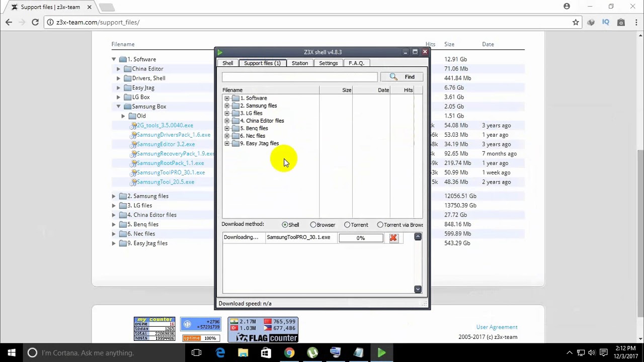Switch to Chrome on the taskbar
The image size is (644, 362).
[289, 353]
